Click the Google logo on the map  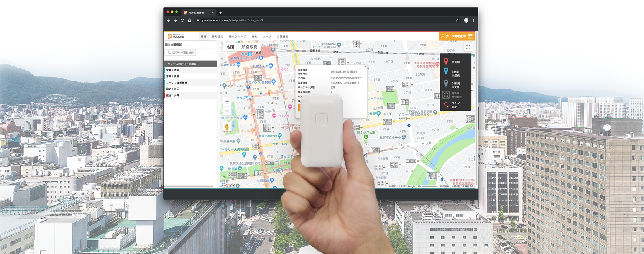[x=229, y=185]
